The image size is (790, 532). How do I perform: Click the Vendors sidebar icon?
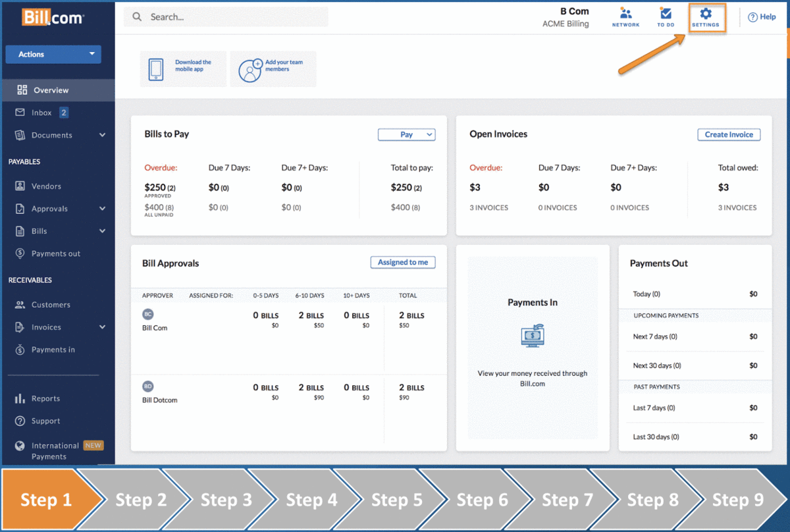point(20,186)
